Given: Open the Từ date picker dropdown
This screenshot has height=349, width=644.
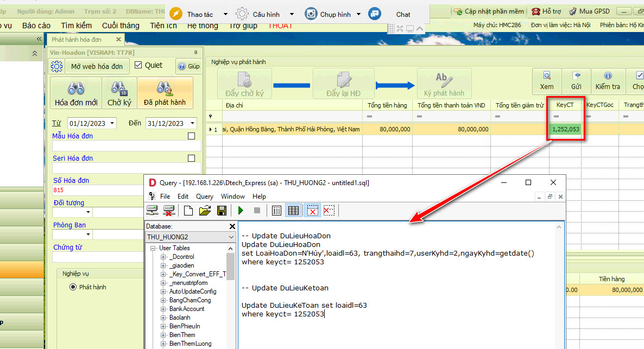Looking at the screenshot, I should coord(112,124).
